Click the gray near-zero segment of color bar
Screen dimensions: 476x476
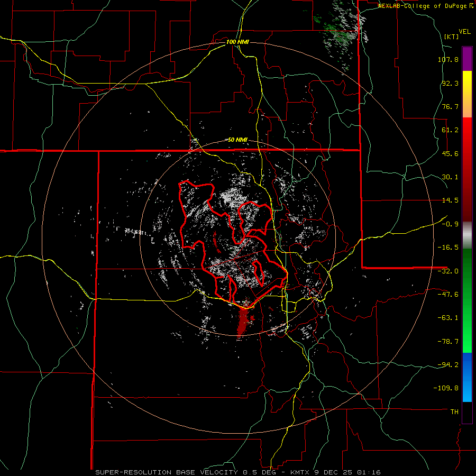pos(467,235)
